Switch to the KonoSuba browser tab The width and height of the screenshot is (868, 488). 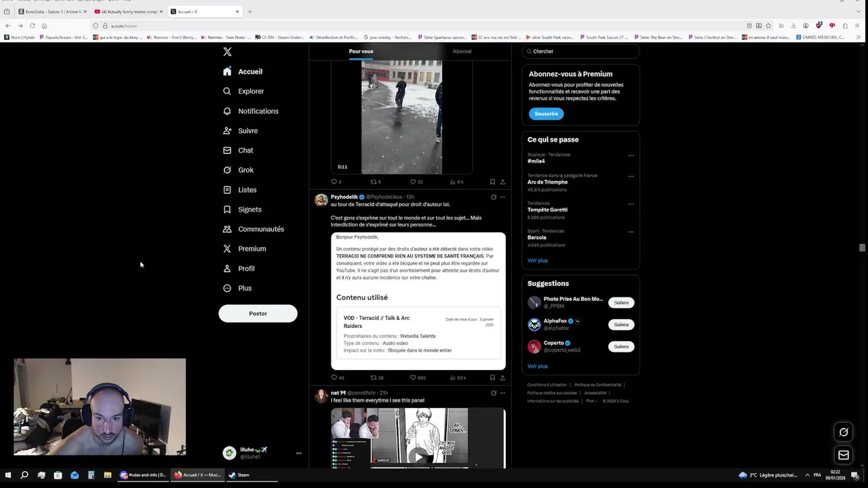coord(52,12)
